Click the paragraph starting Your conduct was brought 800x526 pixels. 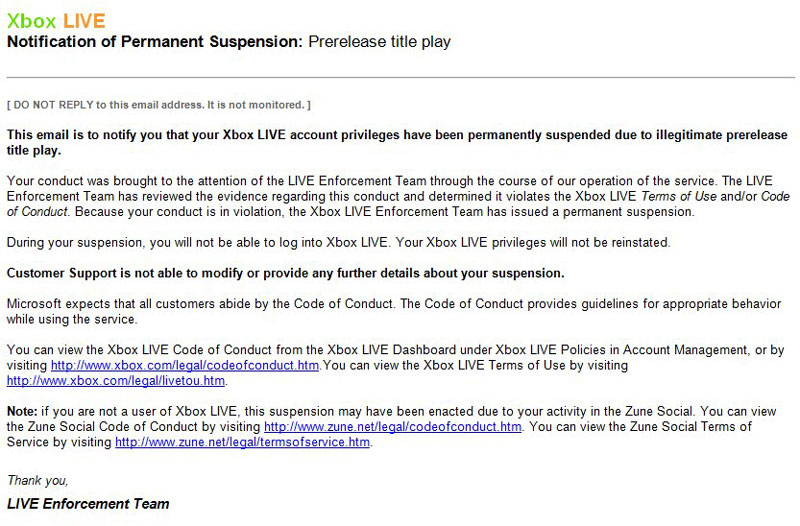pos(398,196)
